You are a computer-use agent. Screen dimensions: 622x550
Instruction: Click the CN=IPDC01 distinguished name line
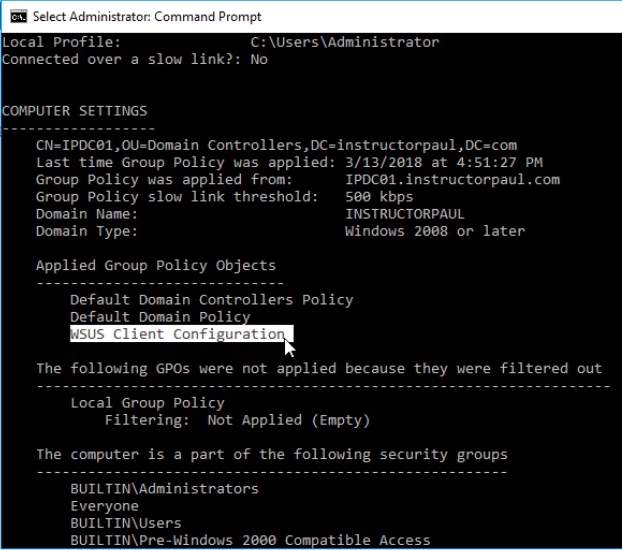[x=276, y=145]
